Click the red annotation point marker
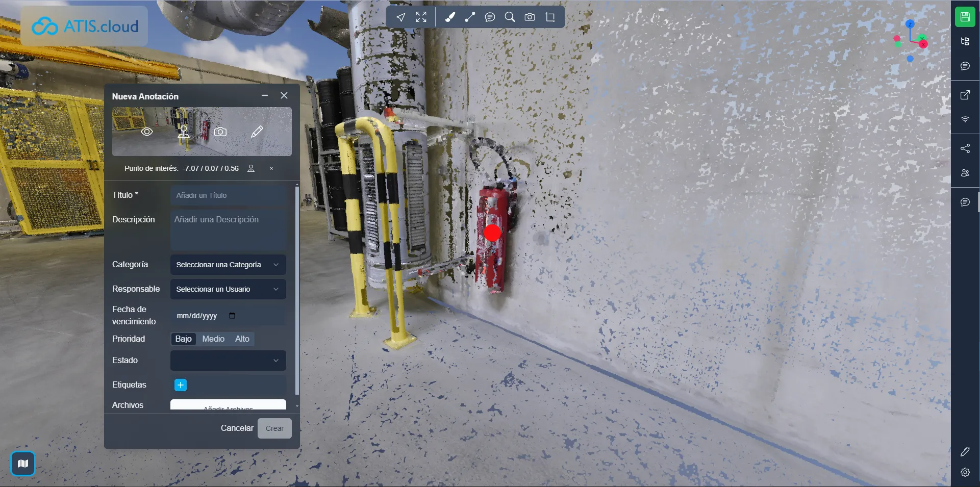Image resolution: width=980 pixels, height=487 pixels. point(492,233)
